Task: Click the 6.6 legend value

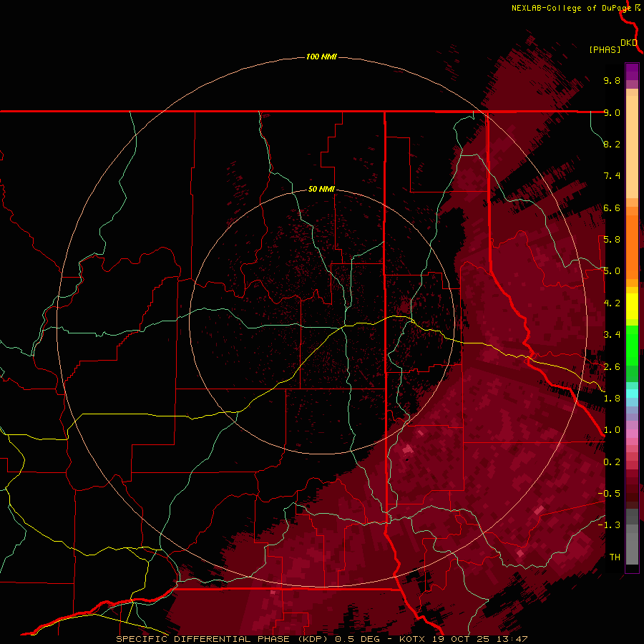Action: coord(612,208)
